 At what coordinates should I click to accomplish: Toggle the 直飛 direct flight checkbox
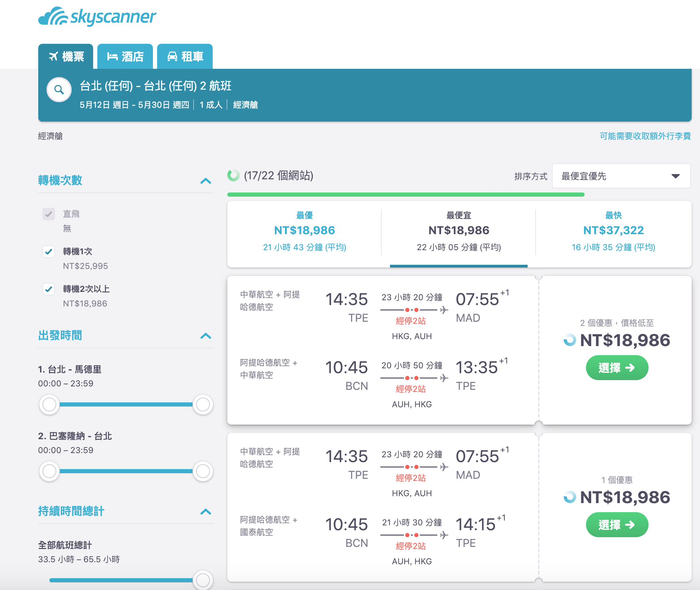pyautogui.click(x=49, y=214)
